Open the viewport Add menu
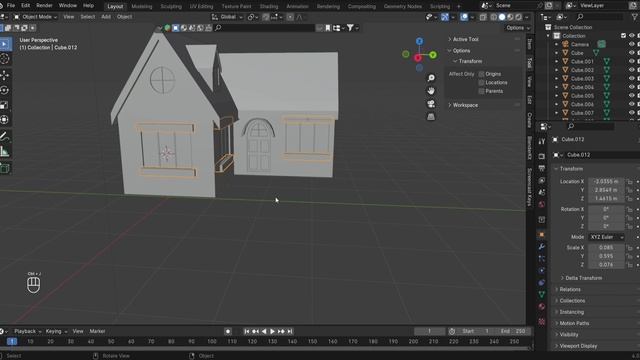Viewport: 640px width, 360px height. click(106, 17)
